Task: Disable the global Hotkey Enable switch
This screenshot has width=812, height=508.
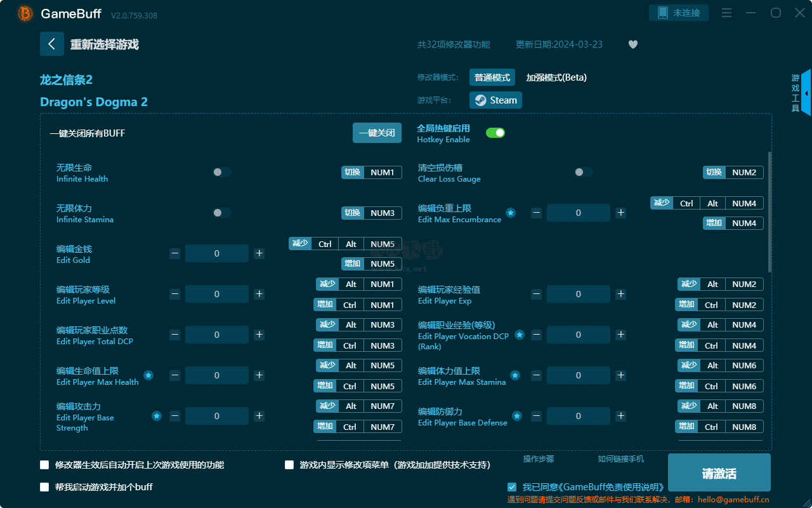Action: [x=495, y=133]
